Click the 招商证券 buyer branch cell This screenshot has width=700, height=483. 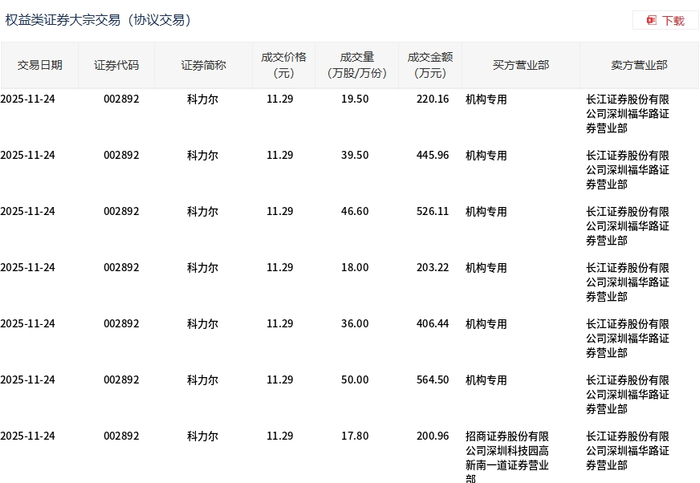tap(507, 457)
